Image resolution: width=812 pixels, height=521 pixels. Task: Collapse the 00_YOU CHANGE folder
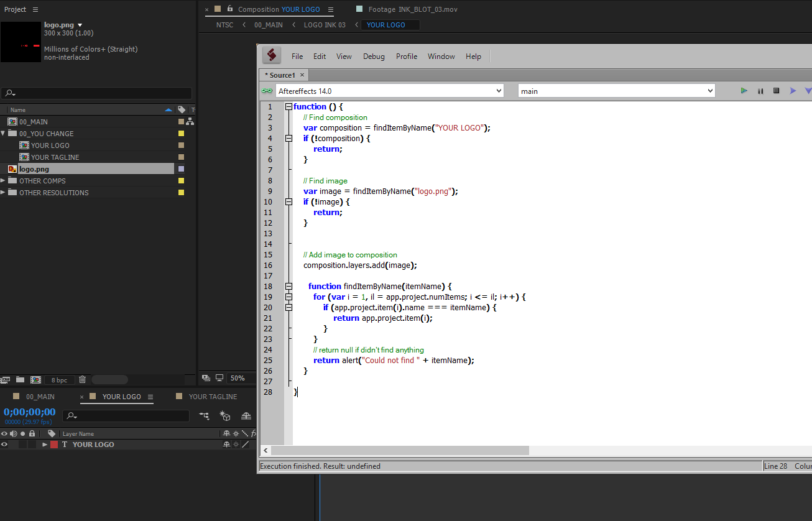tap(3, 133)
